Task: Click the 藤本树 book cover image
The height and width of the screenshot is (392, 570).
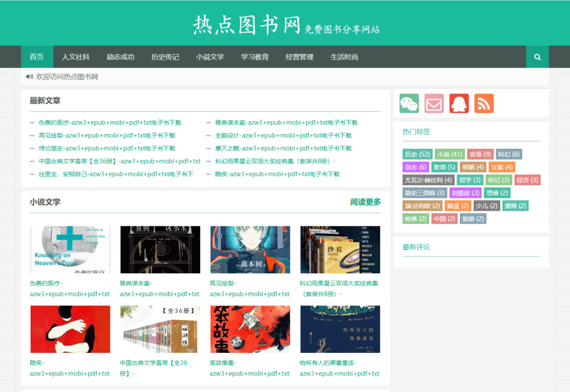Action: coord(250,250)
